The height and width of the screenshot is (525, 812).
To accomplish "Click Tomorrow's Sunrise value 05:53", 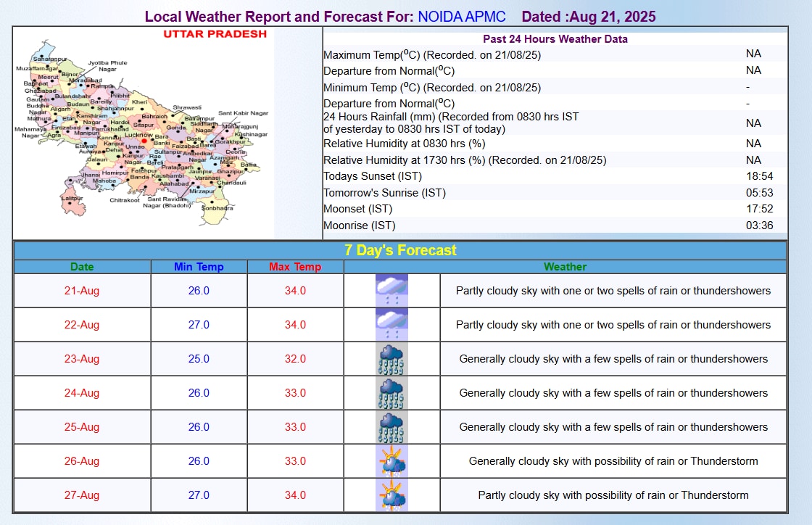I will [x=759, y=193].
